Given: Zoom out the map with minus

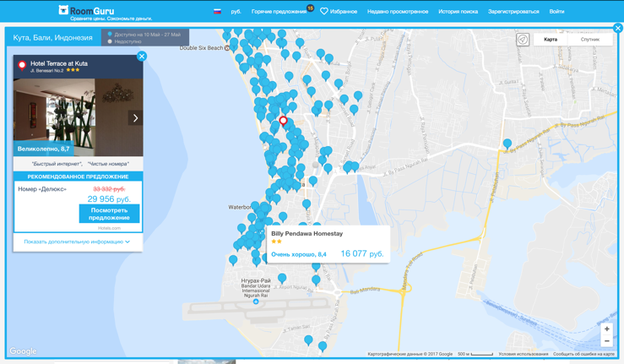Looking at the screenshot, I should (606, 341).
